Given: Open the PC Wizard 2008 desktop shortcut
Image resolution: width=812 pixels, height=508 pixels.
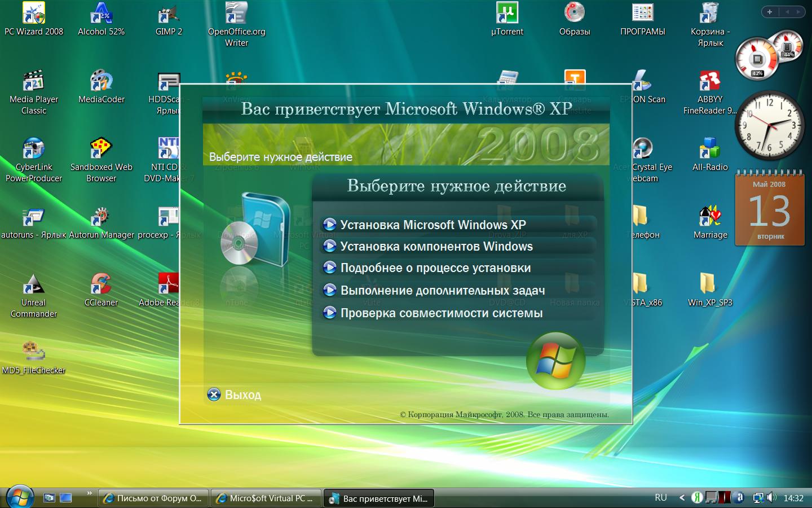Looking at the screenshot, I should tap(34, 19).
